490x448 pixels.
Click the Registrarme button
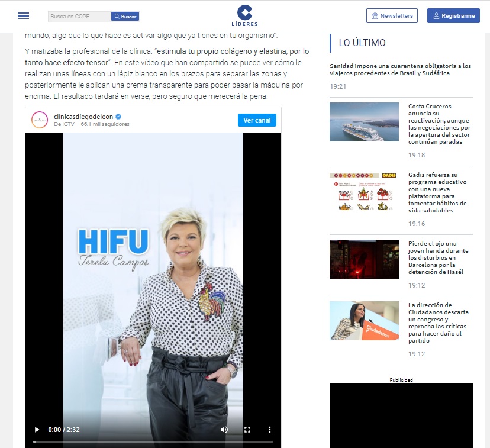pos(453,16)
